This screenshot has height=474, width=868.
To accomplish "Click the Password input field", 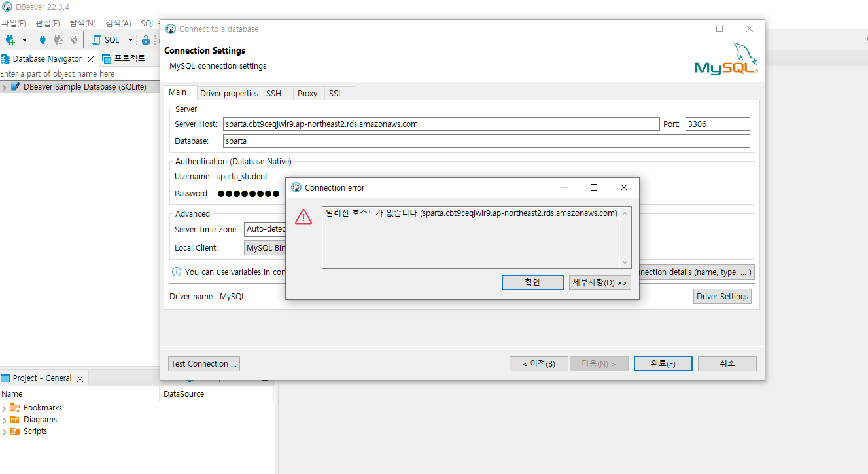I will (250, 193).
